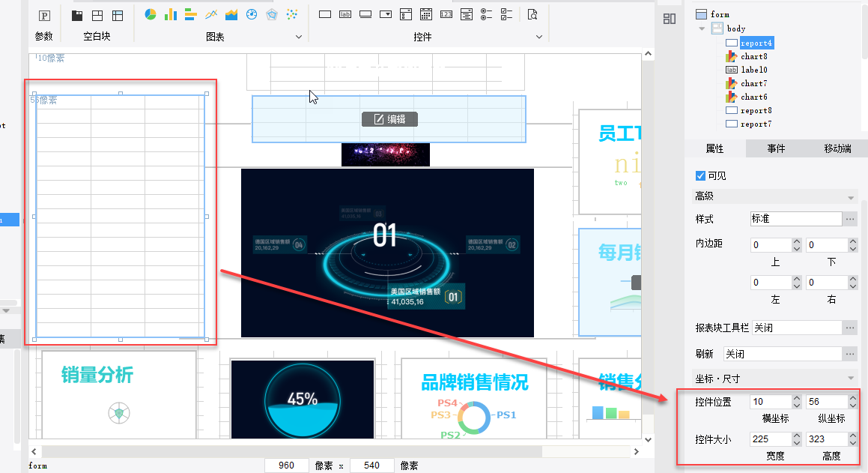Toggle the 可见 visibility checkbox

click(700, 175)
